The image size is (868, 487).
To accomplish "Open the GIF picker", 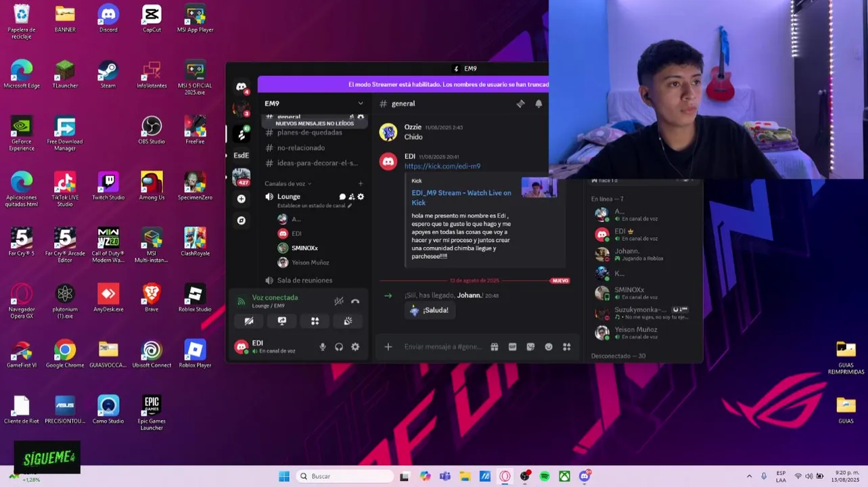I will [x=513, y=347].
